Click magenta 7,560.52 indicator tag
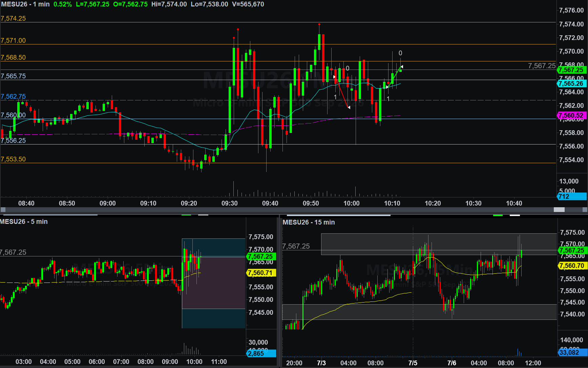Screen dimensions: 588x368 572,116
